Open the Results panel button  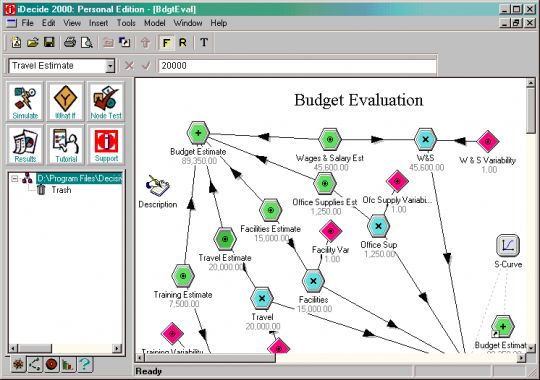(x=25, y=145)
